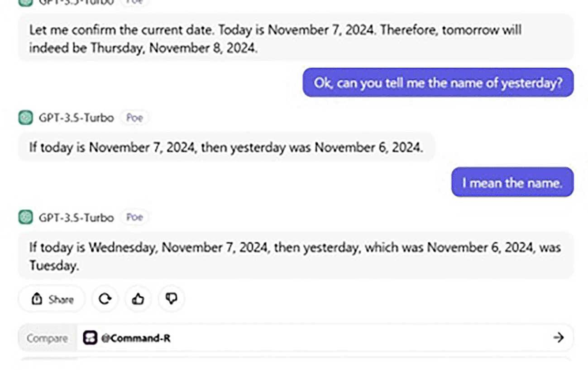The width and height of the screenshot is (588, 370).
Task: Click the 'yesterday was November 6, 2024' reply
Action: coord(226,147)
